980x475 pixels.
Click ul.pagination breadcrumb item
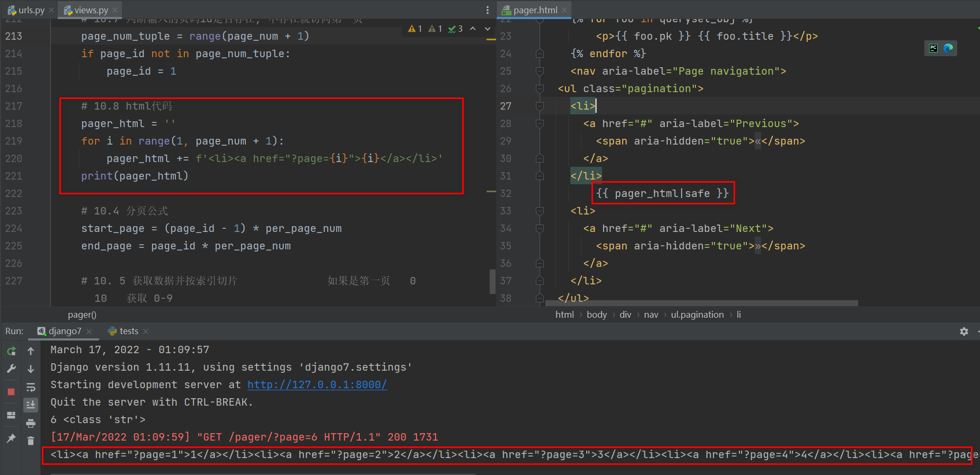pyautogui.click(x=698, y=315)
